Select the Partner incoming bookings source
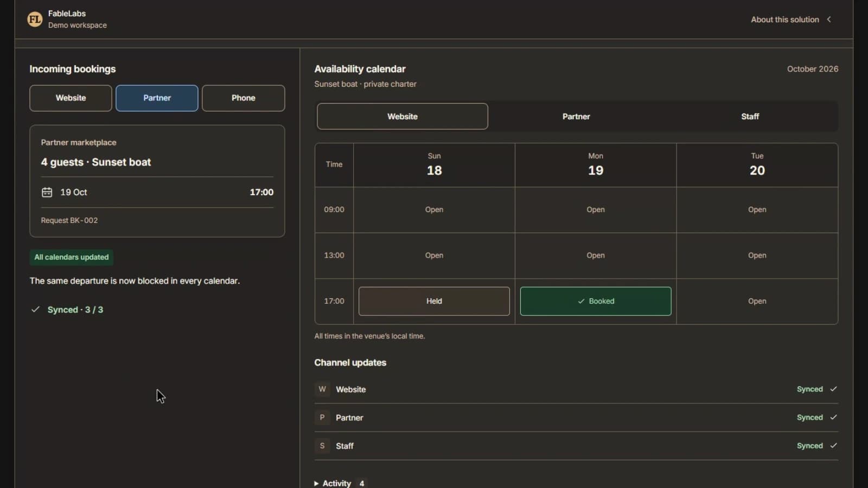The height and width of the screenshot is (488, 868). (x=157, y=98)
